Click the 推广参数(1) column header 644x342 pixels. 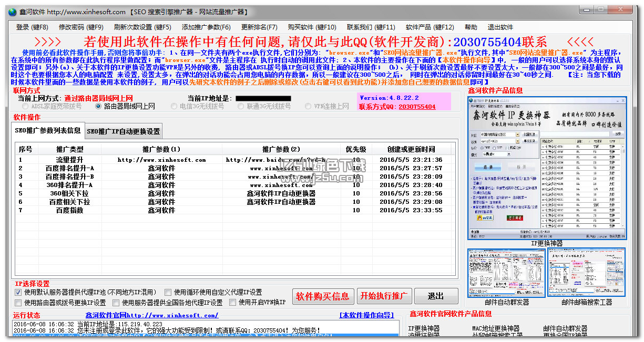click(161, 149)
